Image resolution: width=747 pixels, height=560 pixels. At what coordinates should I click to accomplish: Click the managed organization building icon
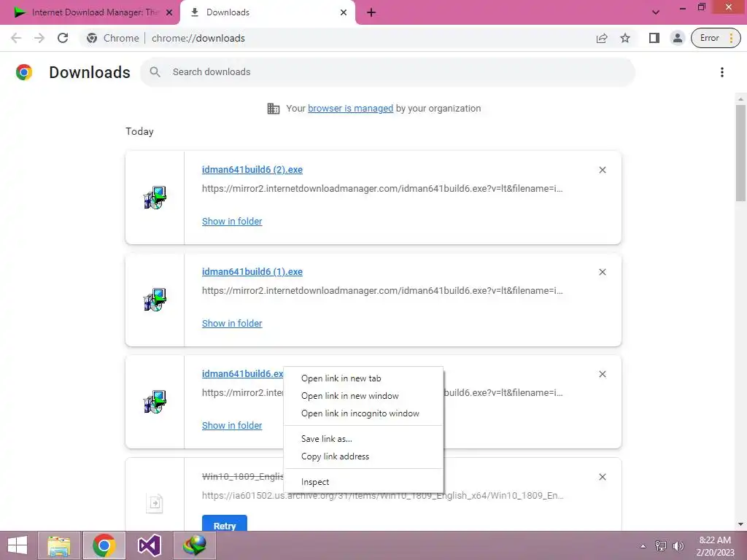(274, 109)
